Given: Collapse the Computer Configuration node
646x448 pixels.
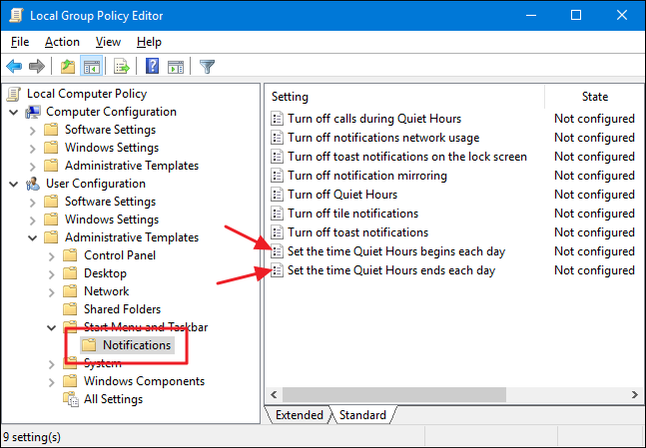Looking at the screenshot, I should click(14, 112).
